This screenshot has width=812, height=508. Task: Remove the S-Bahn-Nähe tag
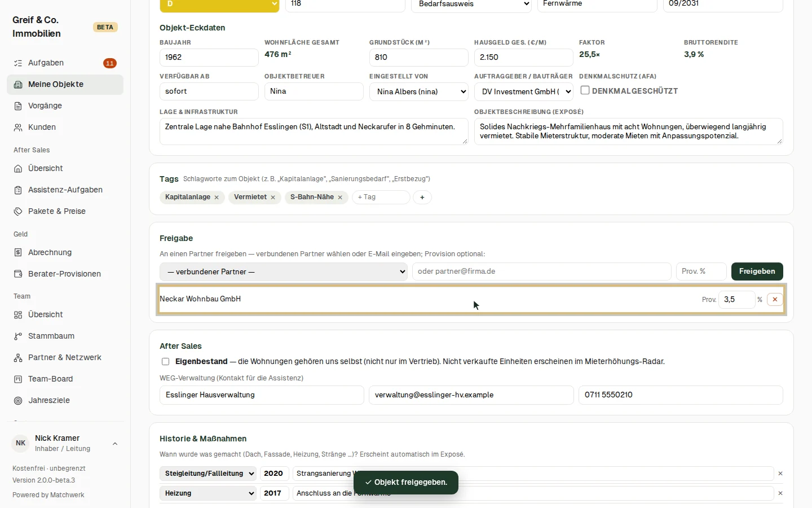(340, 198)
